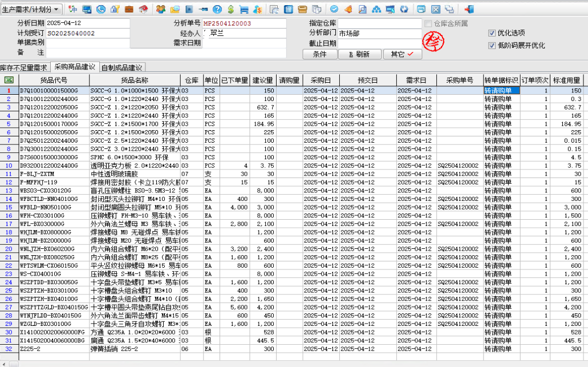Image resolution: width=588 pixels, height=367 pixels.
Task: Click the green dollar sign icon
Action: (230, 9)
